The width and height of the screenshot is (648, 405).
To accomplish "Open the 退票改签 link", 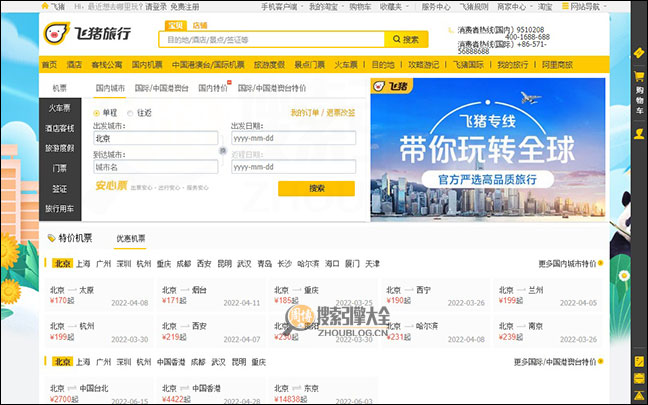I will (341, 113).
